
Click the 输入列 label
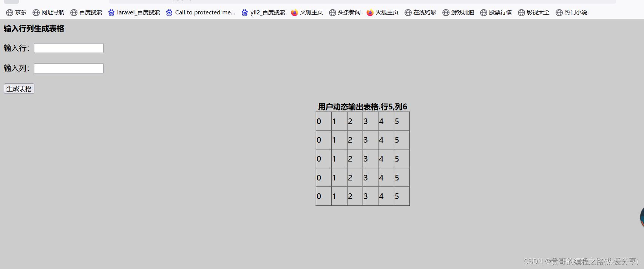(x=17, y=68)
